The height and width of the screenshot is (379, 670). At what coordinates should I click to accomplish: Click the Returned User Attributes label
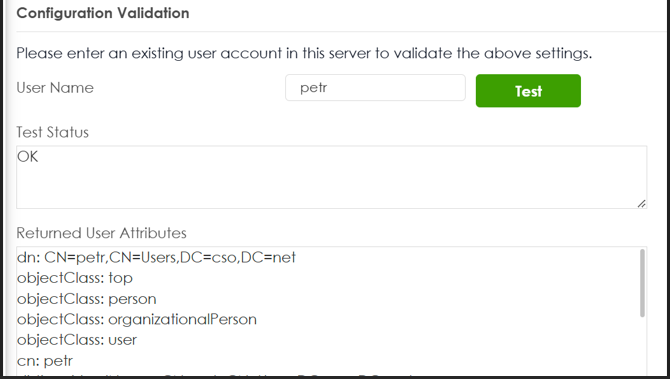pos(101,233)
